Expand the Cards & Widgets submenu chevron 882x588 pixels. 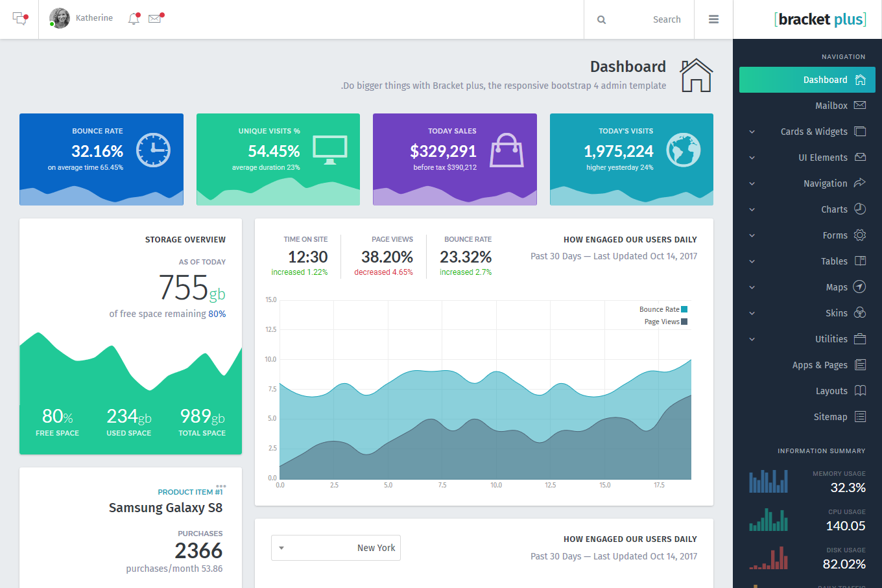click(x=752, y=132)
